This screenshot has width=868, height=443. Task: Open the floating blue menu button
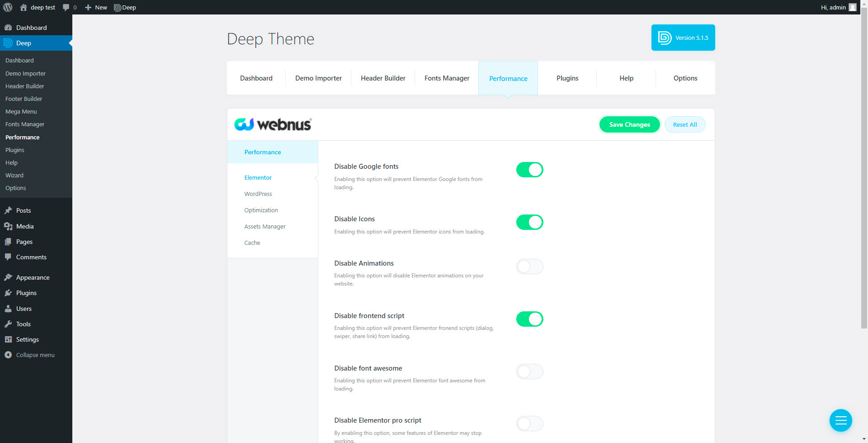click(x=841, y=420)
